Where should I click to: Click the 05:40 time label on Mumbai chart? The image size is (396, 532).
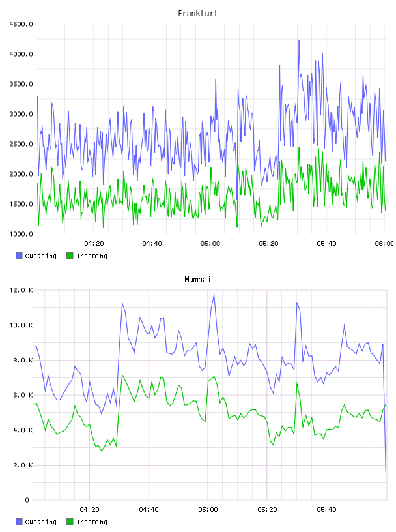click(x=326, y=510)
